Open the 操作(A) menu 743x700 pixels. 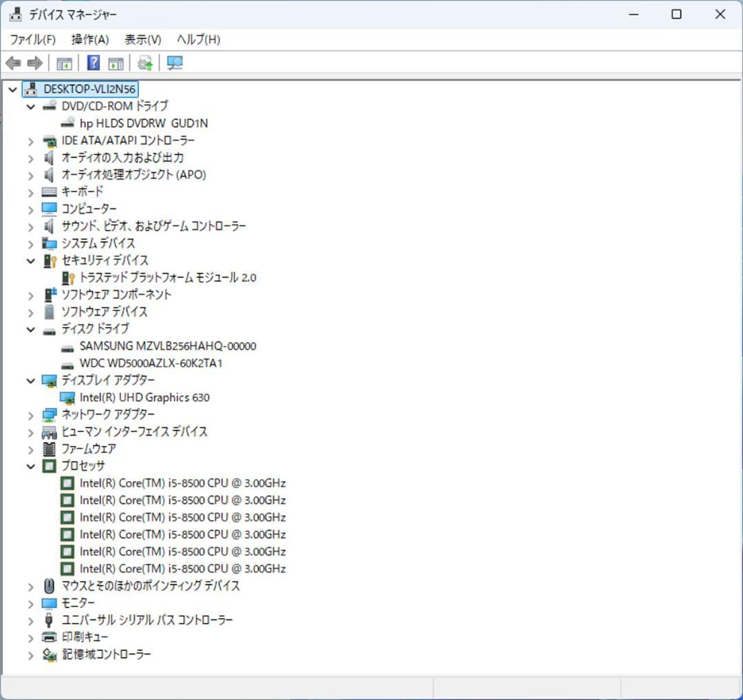pyautogui.click(x=89, y=39)
